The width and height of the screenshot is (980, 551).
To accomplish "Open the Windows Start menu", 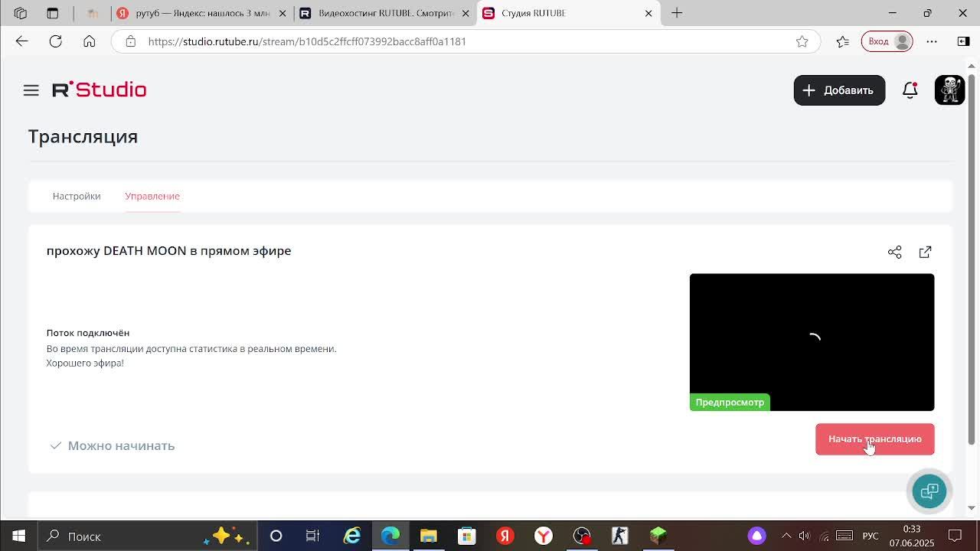I will 18,536.
